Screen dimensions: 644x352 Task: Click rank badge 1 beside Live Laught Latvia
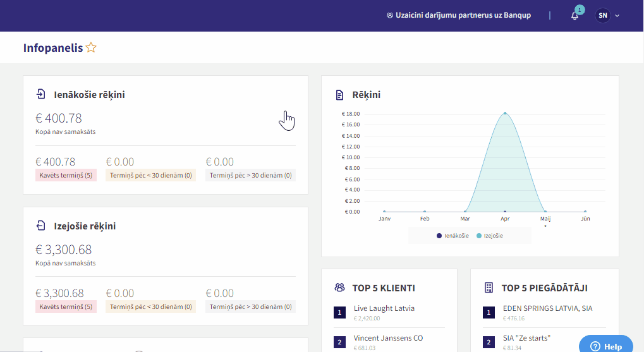point(339,313)
